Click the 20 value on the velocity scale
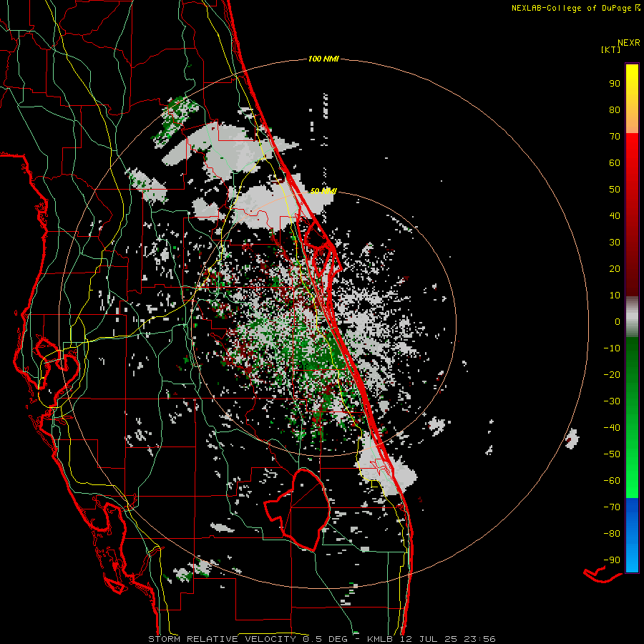644x644 pixels. (x=615, y=268)
